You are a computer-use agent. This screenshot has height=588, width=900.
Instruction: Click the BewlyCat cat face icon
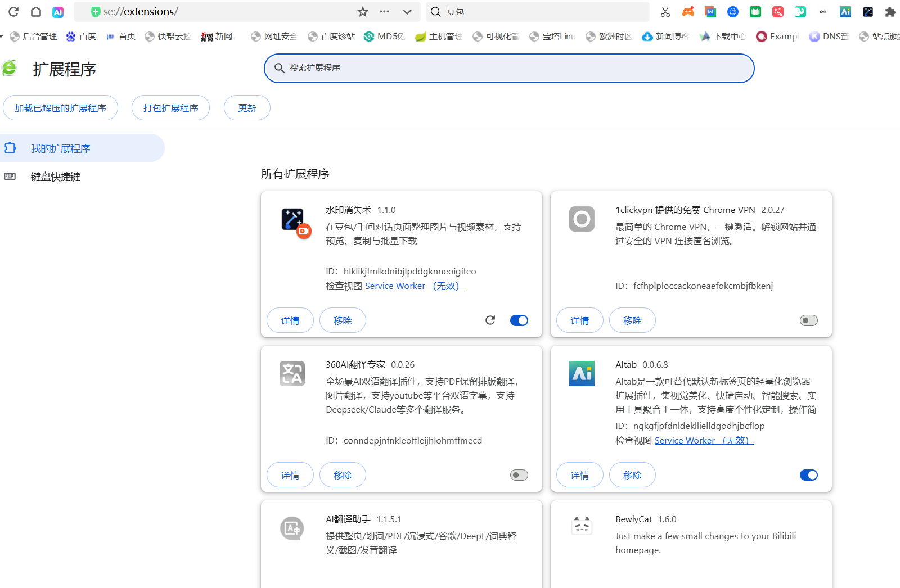[582, 526]
